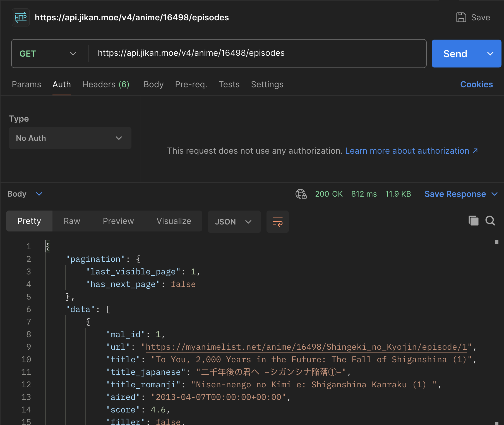The width and height of the screenshot is (504, 425).
Task: Switch to the request Body tab
Action: pyautogui.click(x=153, y=84)
